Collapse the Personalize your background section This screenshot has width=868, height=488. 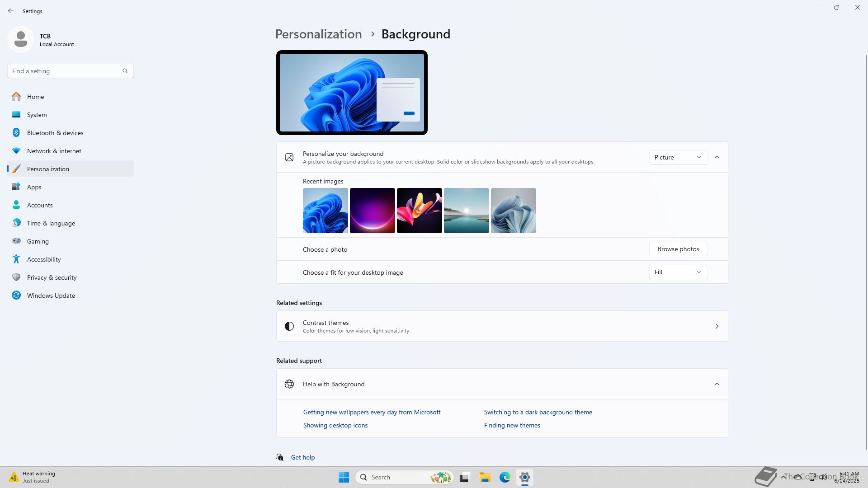[717, 157]
